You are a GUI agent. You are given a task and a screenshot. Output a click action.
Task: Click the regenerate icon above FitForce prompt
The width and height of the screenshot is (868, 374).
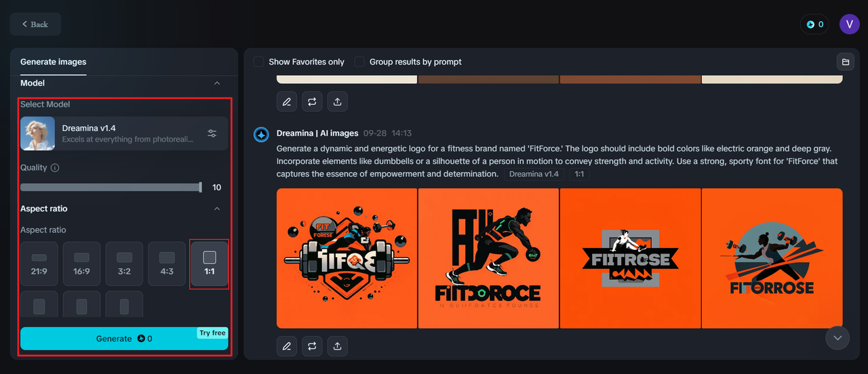coord(312,102)
